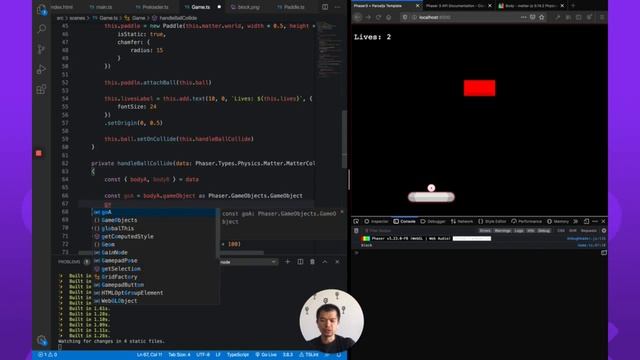Image resolution: width=640 pixels, height=360 pixels.
Task: Open the accounts icon at the activity bar bottom
Action: pyautogui.click(x=42, y=340)
